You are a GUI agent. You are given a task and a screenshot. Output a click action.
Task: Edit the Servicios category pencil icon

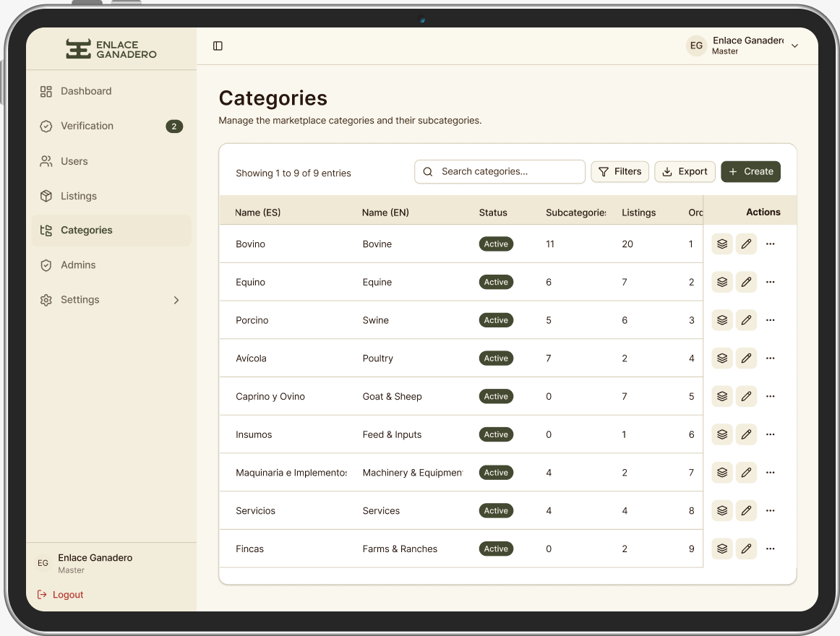(x=746, y=511)
